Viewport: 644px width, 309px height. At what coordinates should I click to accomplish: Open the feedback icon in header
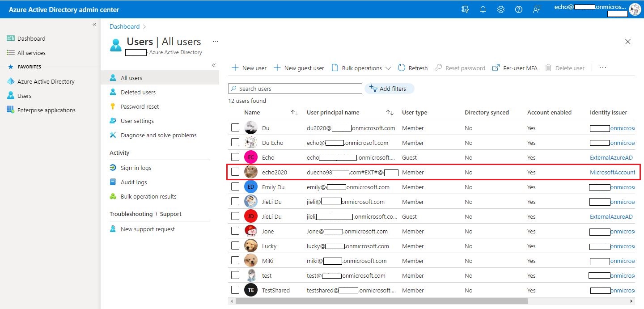537,9
